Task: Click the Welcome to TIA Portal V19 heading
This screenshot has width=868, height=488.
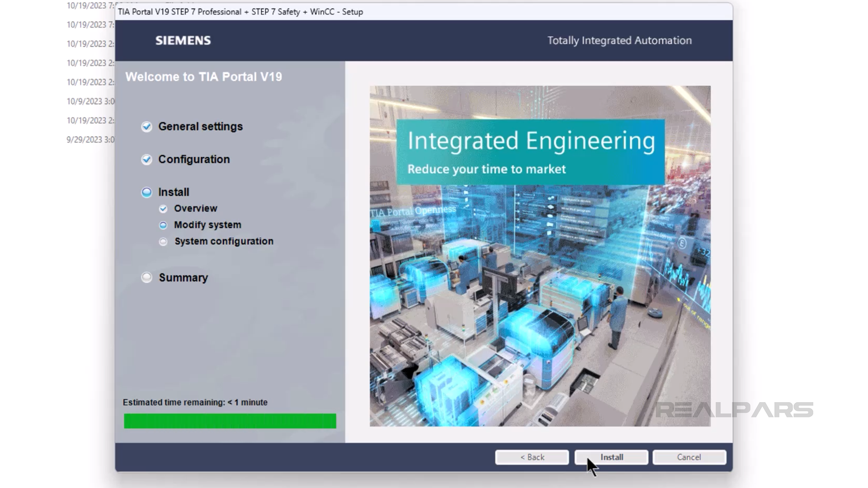Action: tap(203, 77)
